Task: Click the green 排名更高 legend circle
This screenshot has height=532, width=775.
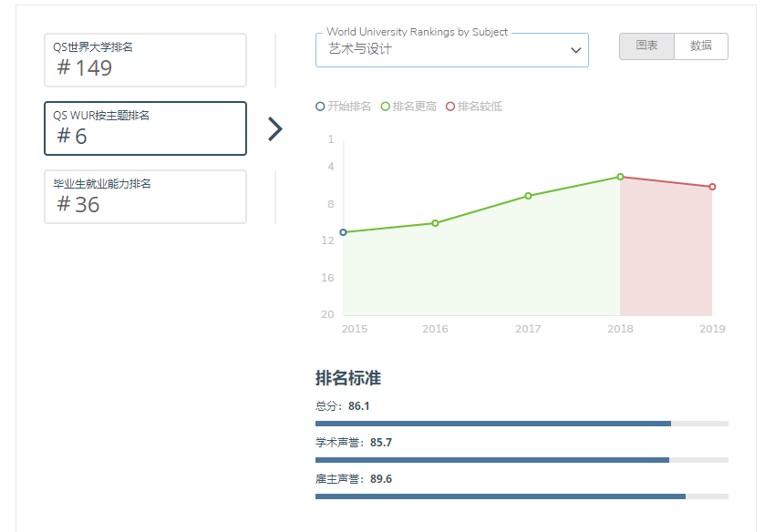Action: point(386,107)
